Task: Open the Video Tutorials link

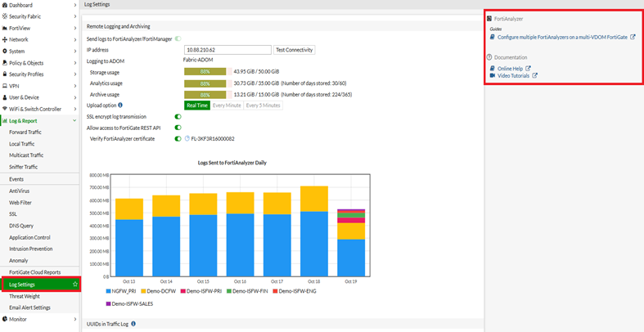Action: [x=513, y=75]
